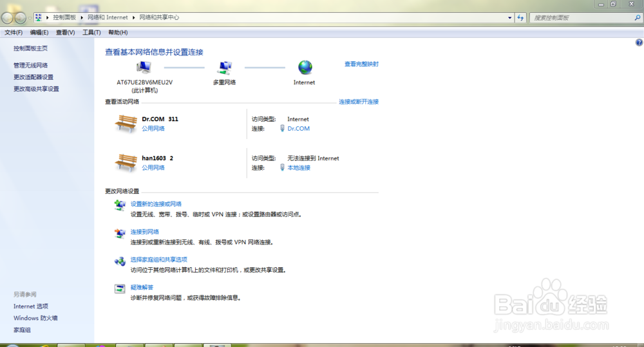Click the 选择家庭组和共享选项 icon
The width and height of the screenshot is (644, 347).
(x=120, y=261)
